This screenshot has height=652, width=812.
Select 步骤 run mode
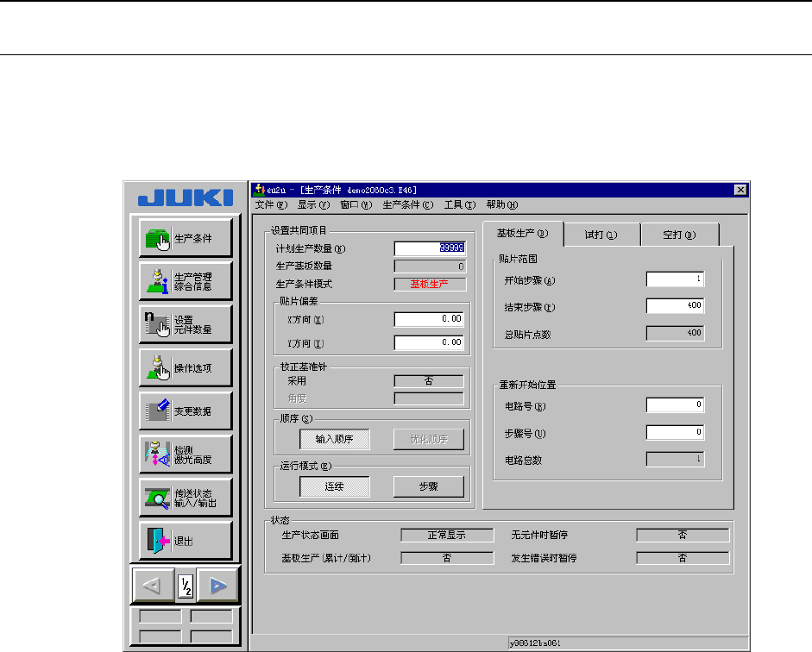pyautogui.click(x=429, y=487)
